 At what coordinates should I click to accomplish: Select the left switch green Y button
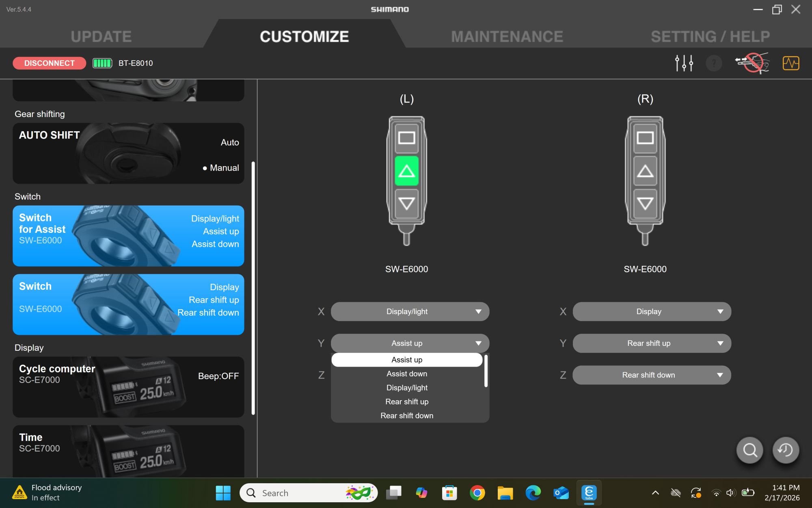click(407, 172)
